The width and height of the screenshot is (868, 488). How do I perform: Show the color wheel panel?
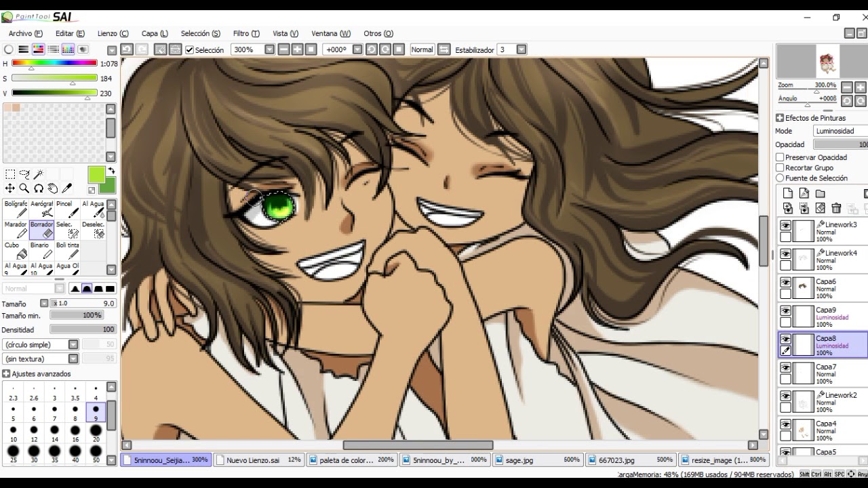tap(9, 49)
